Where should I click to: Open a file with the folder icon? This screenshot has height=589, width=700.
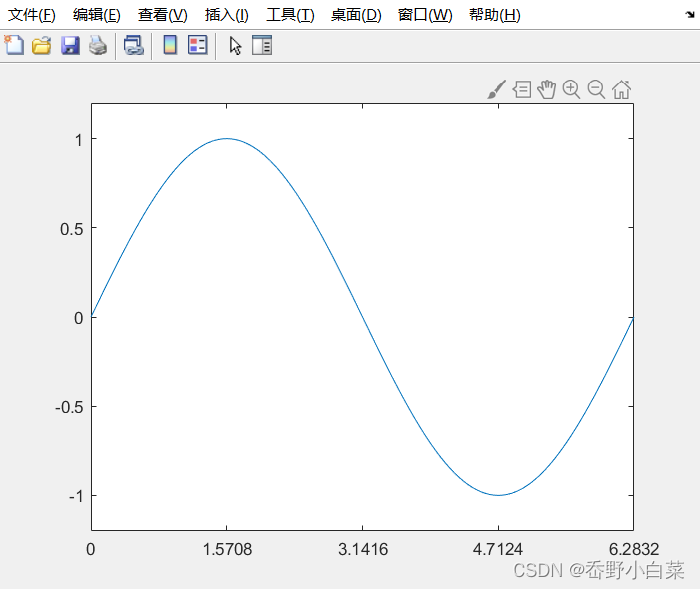[42, 45]
